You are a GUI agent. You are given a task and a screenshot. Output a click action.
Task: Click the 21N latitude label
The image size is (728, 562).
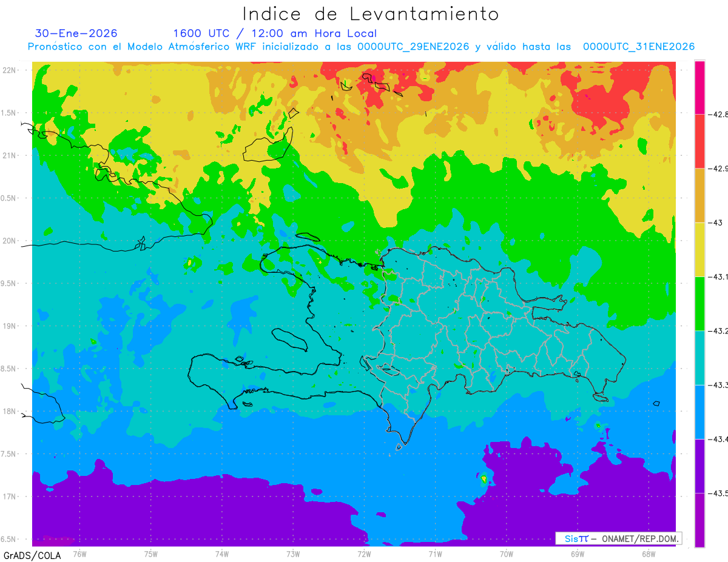[10, 155]
